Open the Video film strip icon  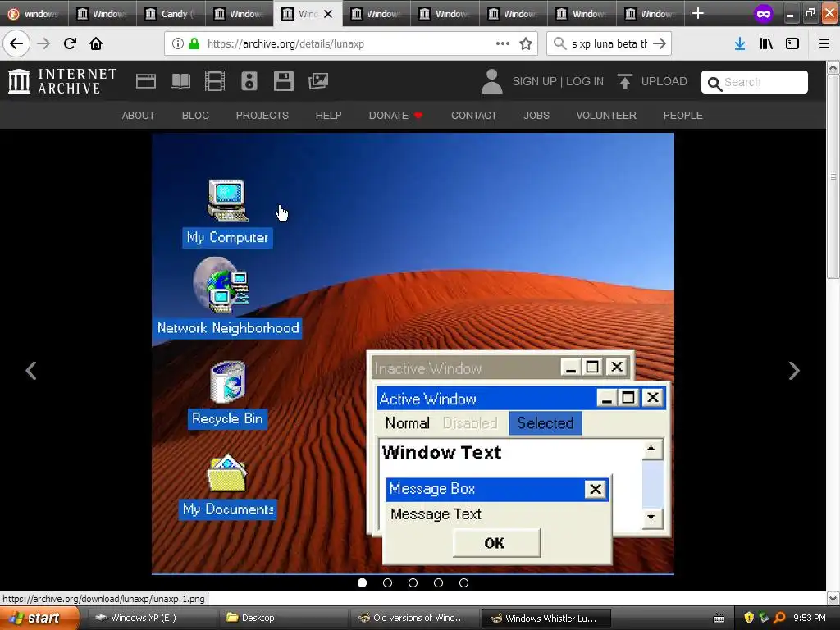215,81
